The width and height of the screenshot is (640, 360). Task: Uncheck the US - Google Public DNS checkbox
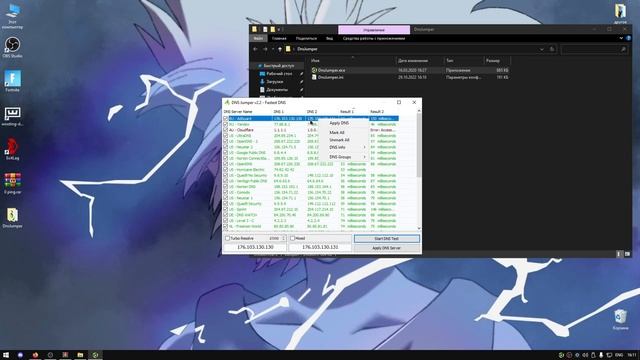point(225,153)
